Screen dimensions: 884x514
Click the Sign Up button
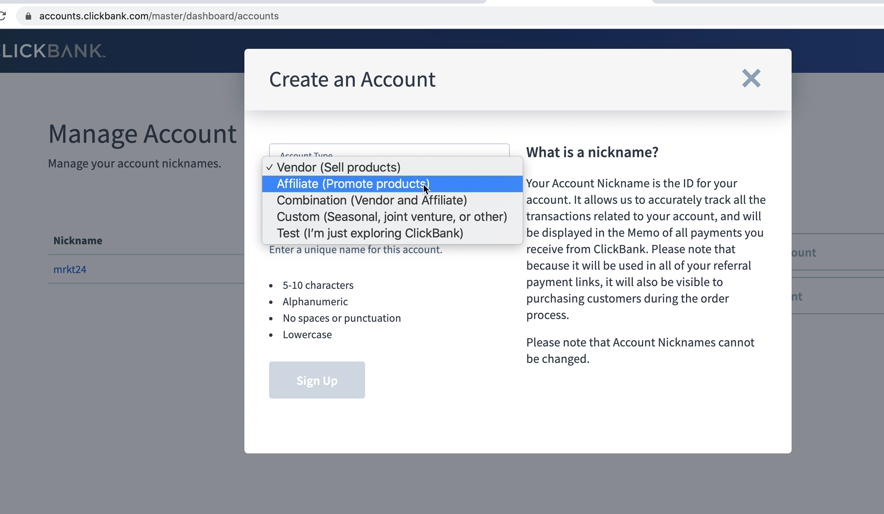(x=317, y=380)
